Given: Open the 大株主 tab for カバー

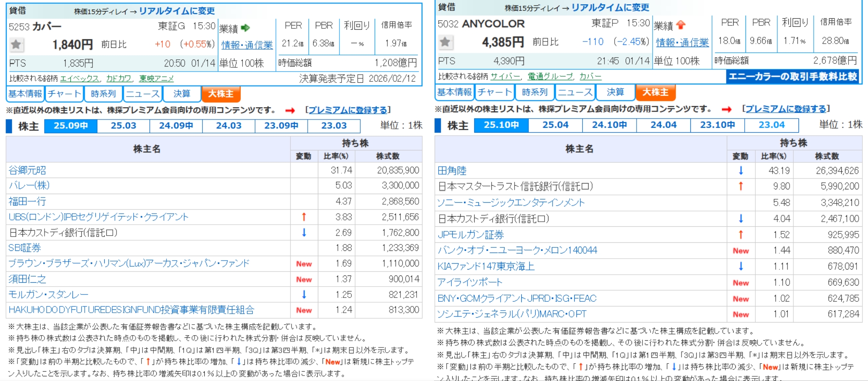Looking at the screenshot, I should pos(221,94).
